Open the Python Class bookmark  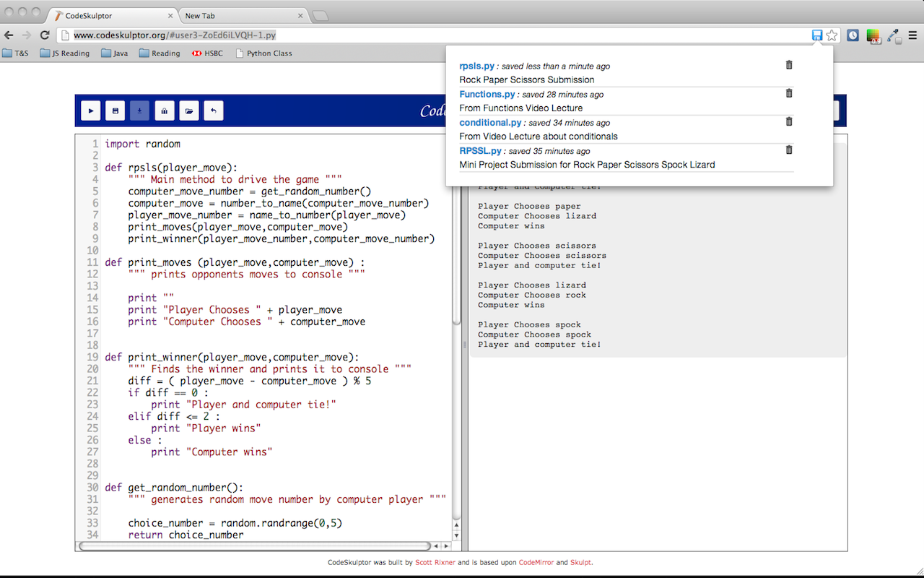[x=263, y=53]
